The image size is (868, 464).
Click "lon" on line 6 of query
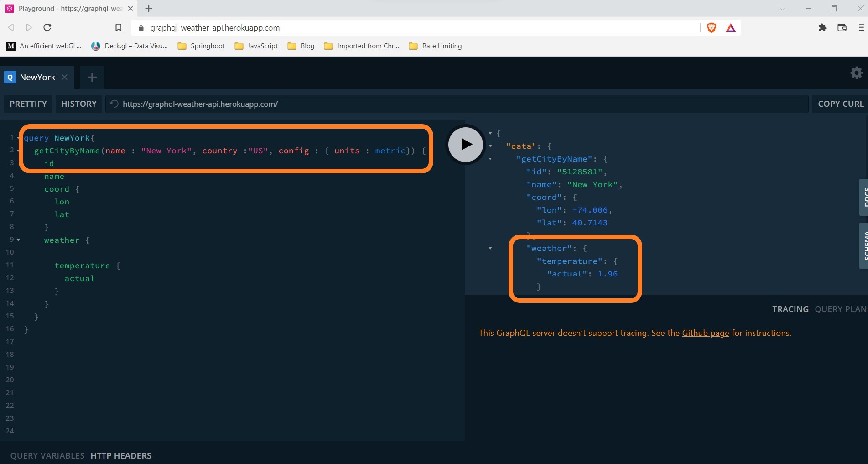62,202
